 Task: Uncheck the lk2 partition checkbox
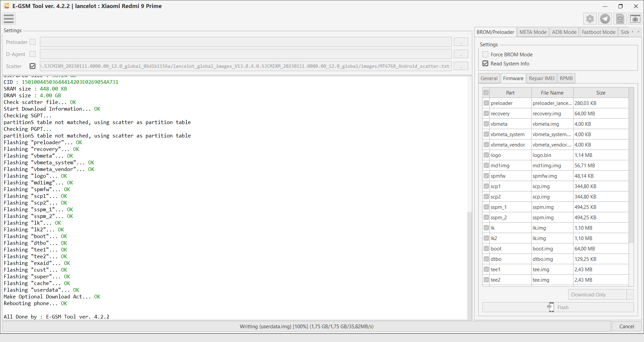(x=486, y=238)
